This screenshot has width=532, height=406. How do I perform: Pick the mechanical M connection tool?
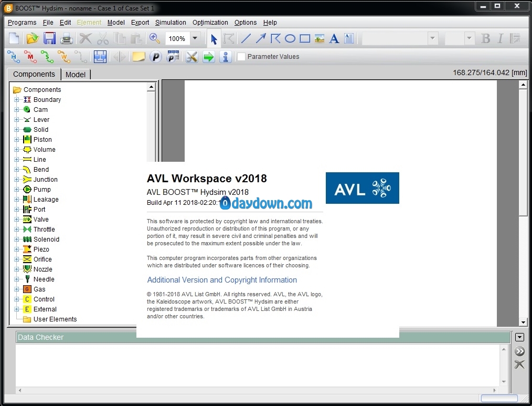tap(30, 57)
